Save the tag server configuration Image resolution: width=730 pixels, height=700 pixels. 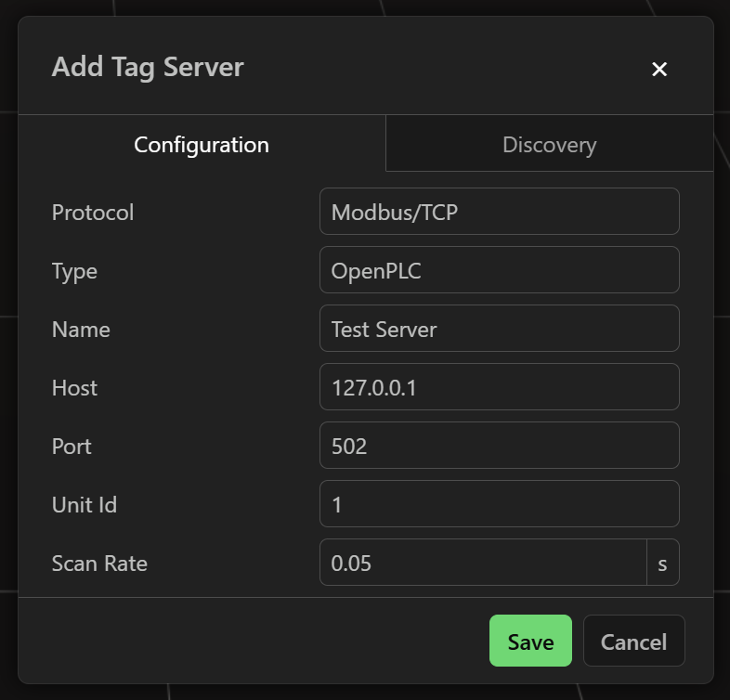click(x=530, y=642)
